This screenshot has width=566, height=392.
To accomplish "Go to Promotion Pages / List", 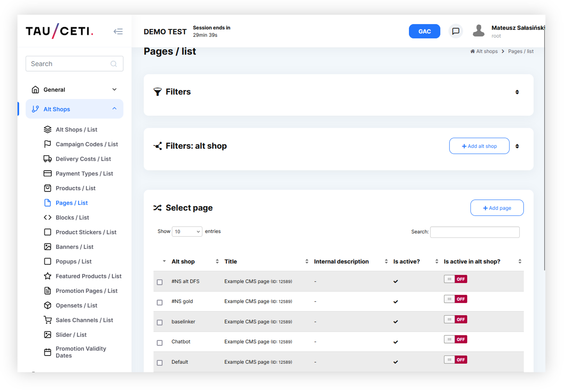I will pos(86,291).
